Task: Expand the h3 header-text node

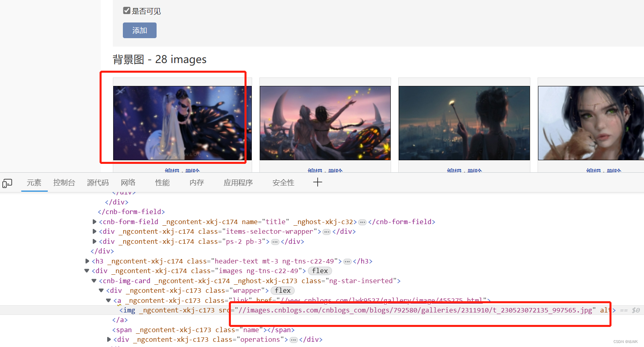Action: (87, 261)
